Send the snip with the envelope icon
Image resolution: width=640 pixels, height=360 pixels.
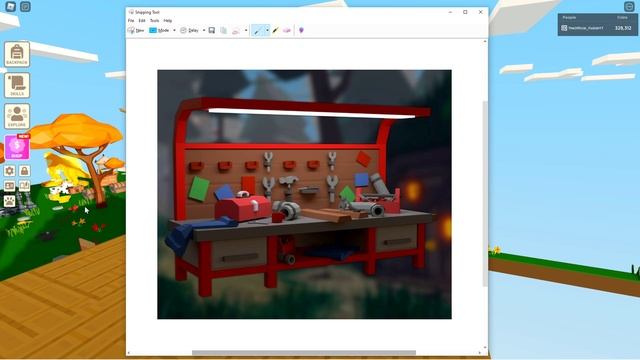[x=236, y=30]
